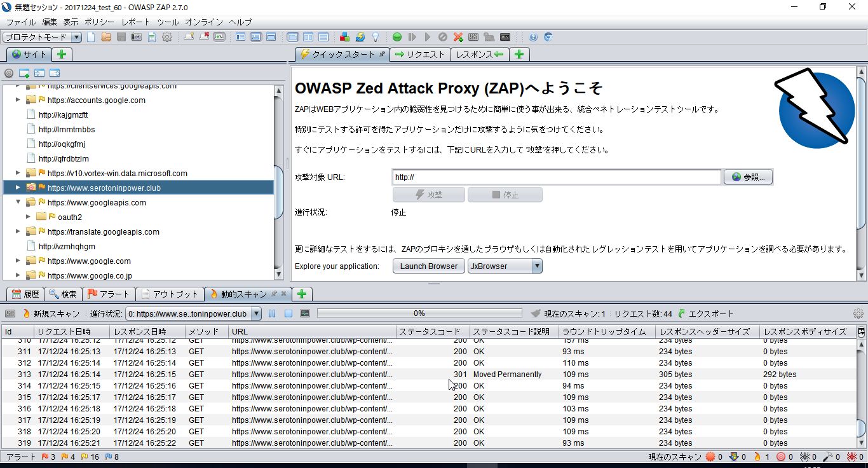Add a new tab after the Active Scan tab
Screen dimensions: 868x468
click(x=302, y=294)
